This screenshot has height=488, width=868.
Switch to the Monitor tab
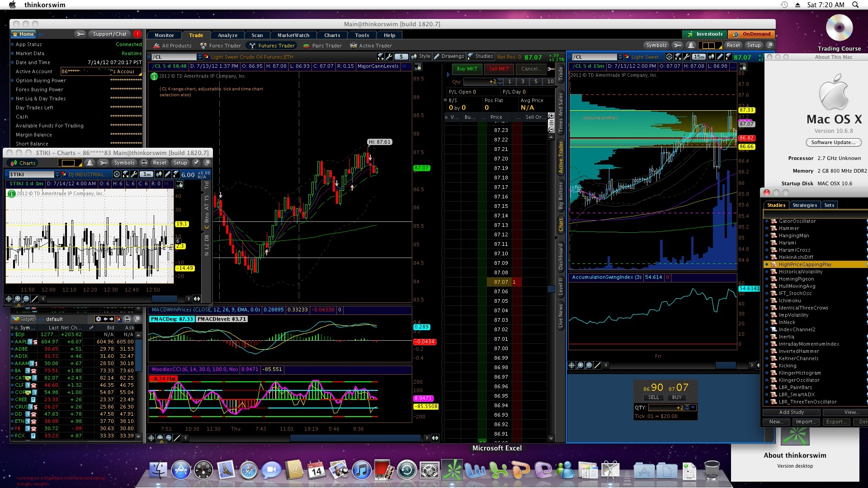(x=164, y=35)
